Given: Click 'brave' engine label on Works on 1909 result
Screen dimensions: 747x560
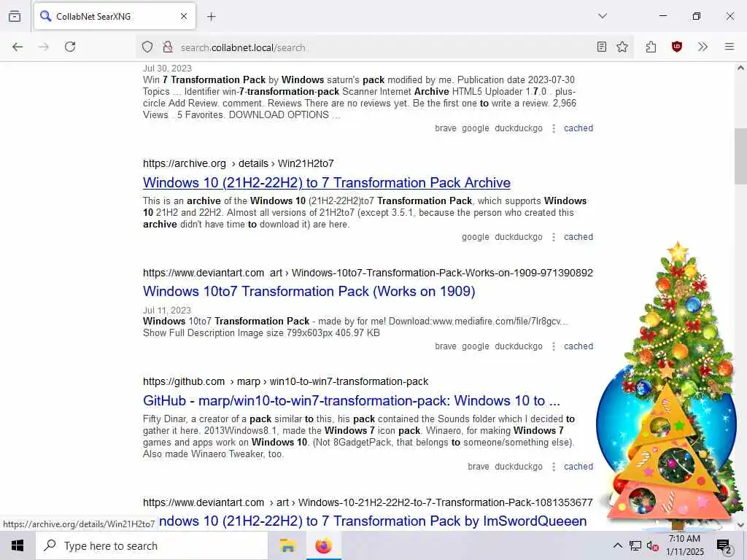Looking at the screenshot, I should coord(446,346).
